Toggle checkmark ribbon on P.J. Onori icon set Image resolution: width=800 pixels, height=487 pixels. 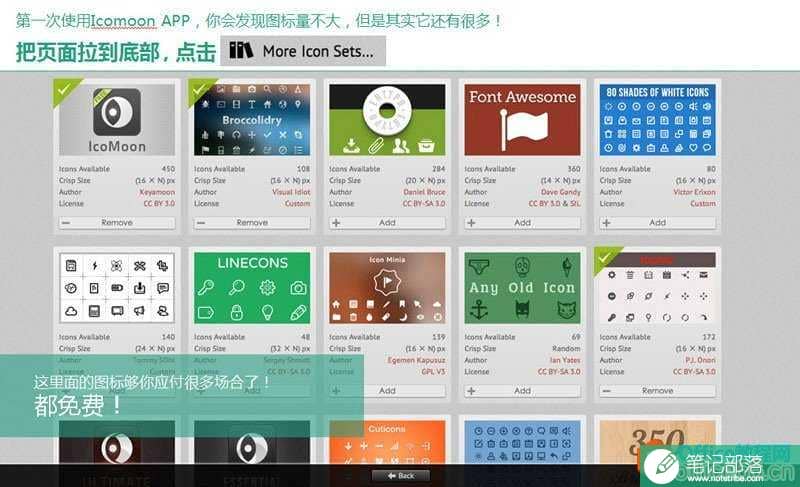606,259
